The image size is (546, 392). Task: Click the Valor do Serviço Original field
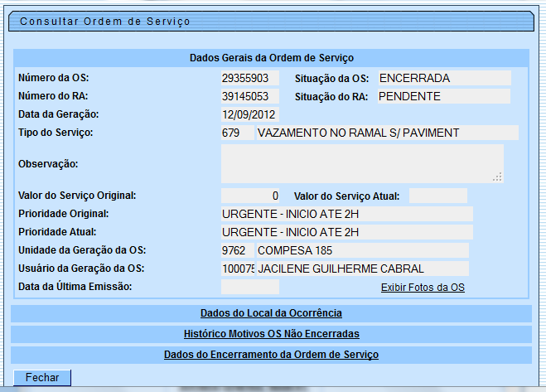(x=249, y=196)
